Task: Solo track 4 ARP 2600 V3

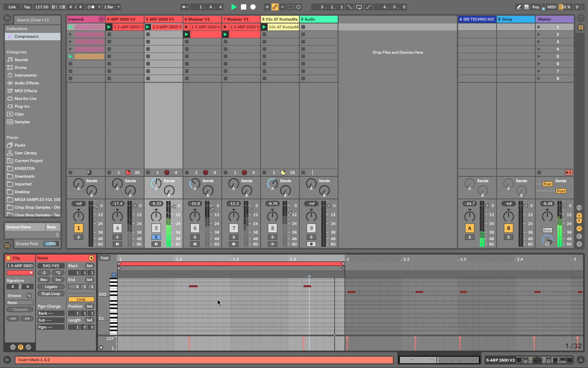Action: [117, 237]
